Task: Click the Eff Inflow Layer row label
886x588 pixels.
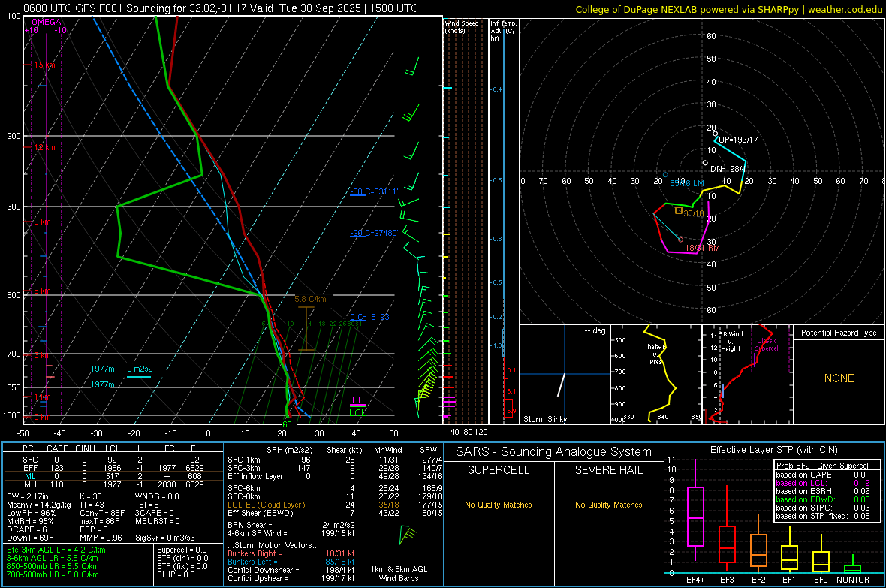Action: 255,476
